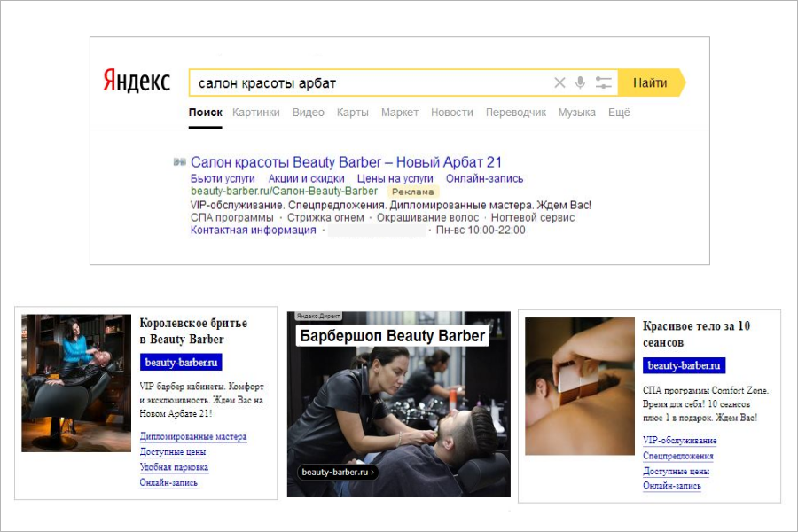798x532 pixels.
Task: Click the Цены на услуги sitelink
Action: 395,179
